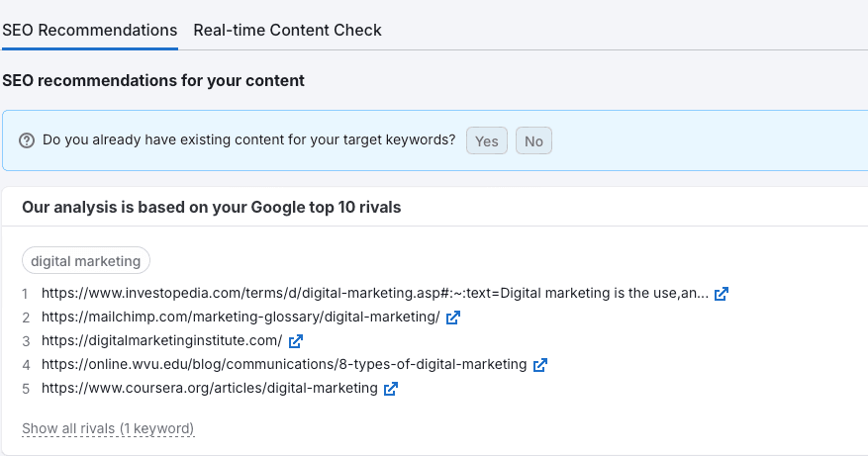Select the digital marketing keyword tag
This screenshot has width=868, height=456.
click(86, 261)
